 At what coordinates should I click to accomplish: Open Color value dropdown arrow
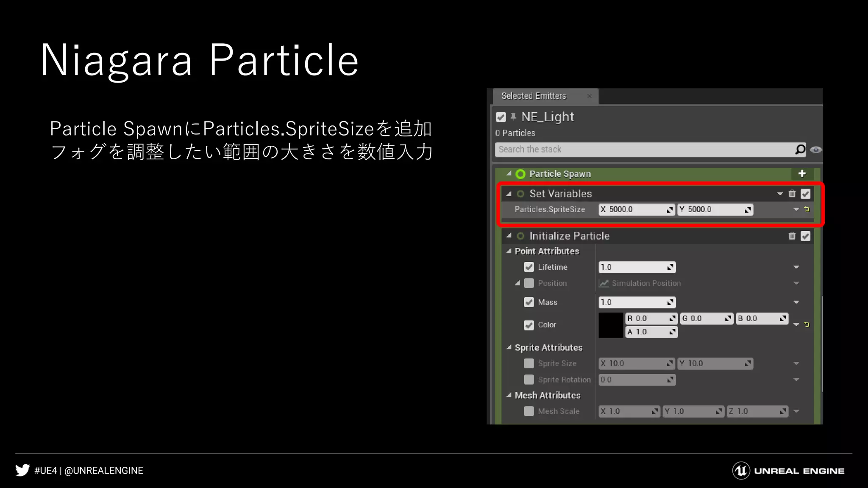click(x=796, y=324)
